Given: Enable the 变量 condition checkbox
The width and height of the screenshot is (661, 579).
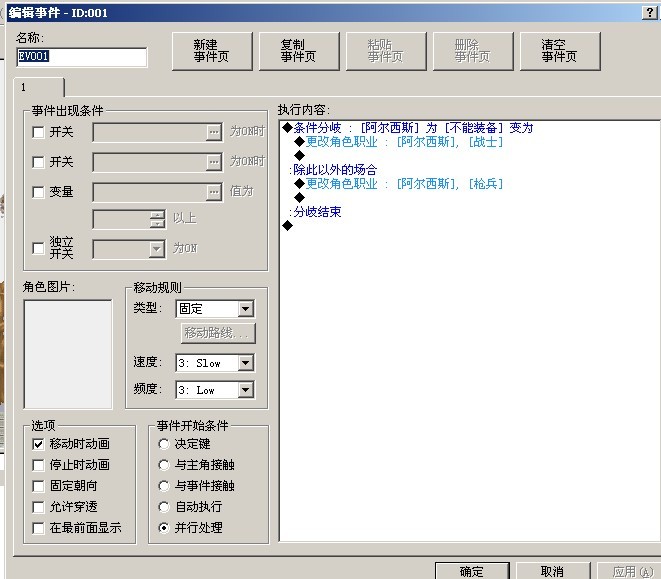Looking at the screenshot, I should pos(38,192).
